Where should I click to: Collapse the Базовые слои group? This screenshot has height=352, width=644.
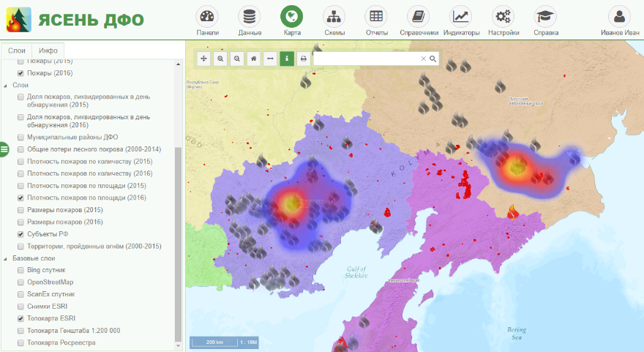point(6,259)
